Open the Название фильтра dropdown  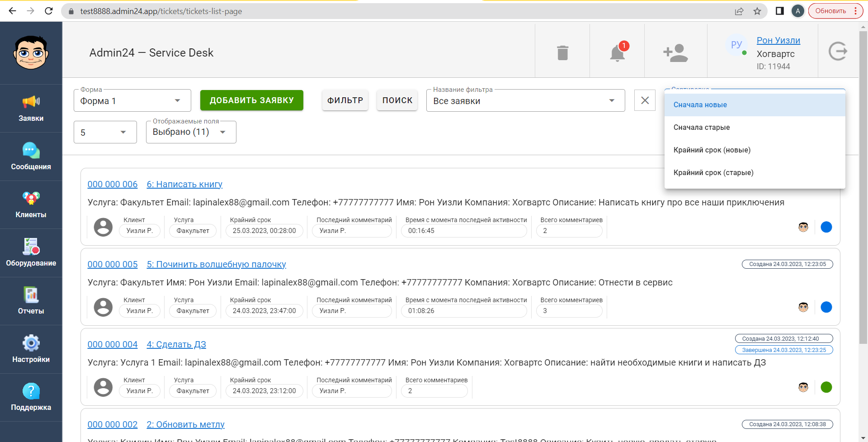click(x=524, y=100)
